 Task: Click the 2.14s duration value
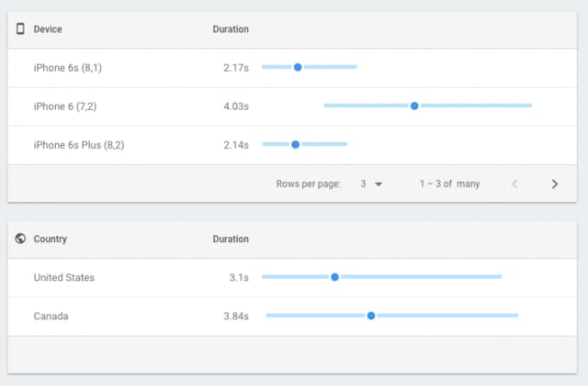click(x=236, y=145)
